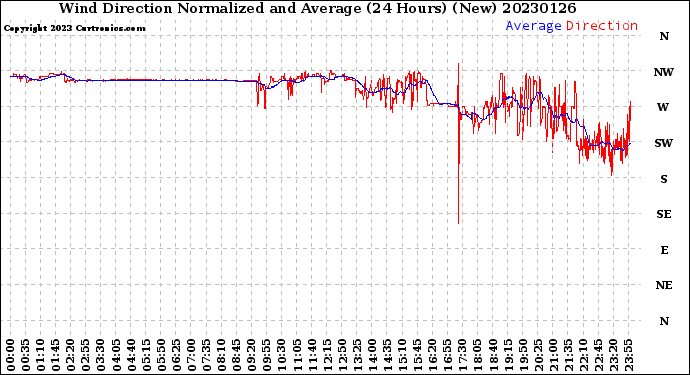The image size is (690, 375).
Task: Click the tall red spike near 17:30
Action: click(x=459, y=143)
